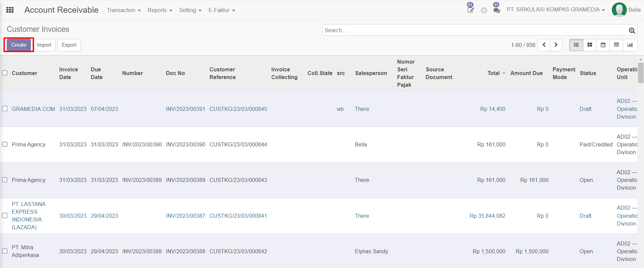Sort by Salesperson column header
This screenshot has width=644, height=268.
point(371,73)
